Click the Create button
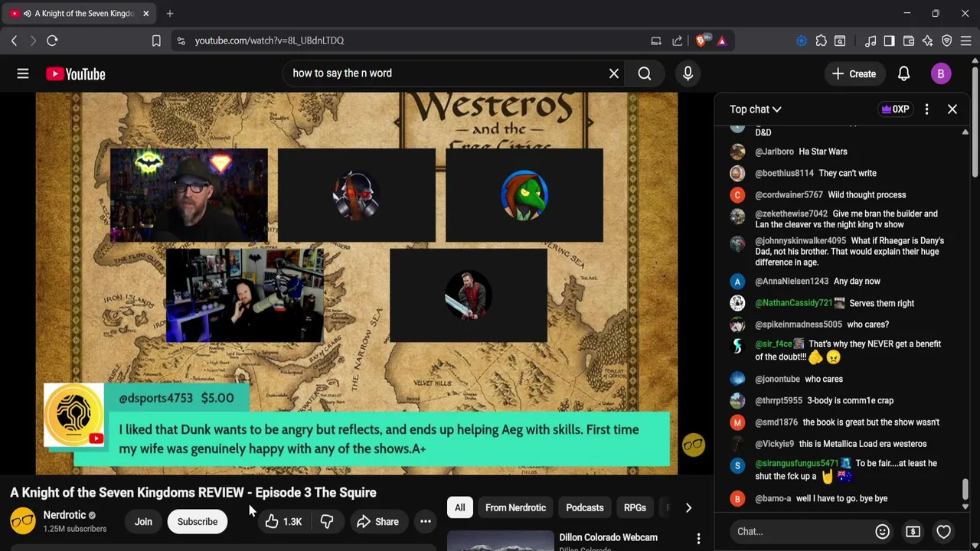The width and height of the screenshot is (980, 551). tap(854, 73)
